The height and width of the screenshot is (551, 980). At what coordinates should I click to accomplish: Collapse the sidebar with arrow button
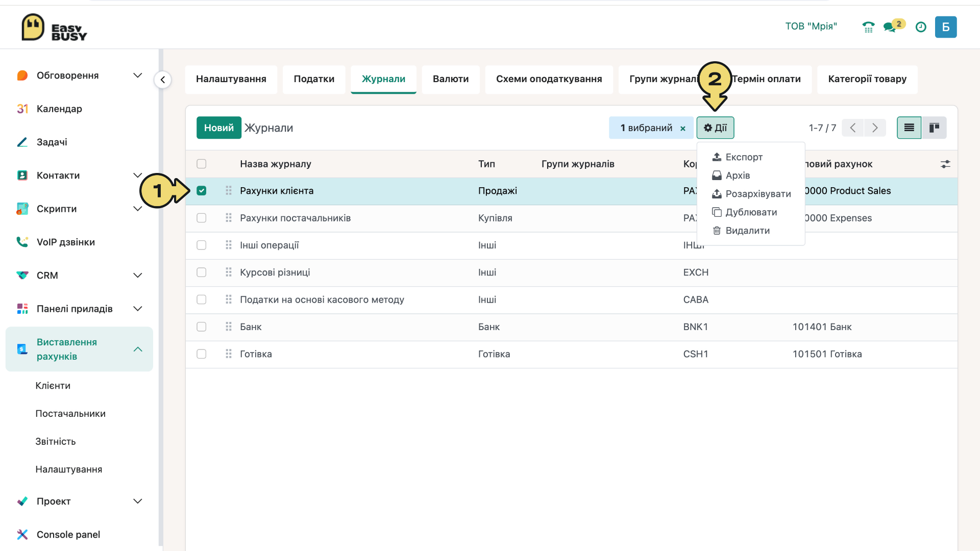(163, 80)
